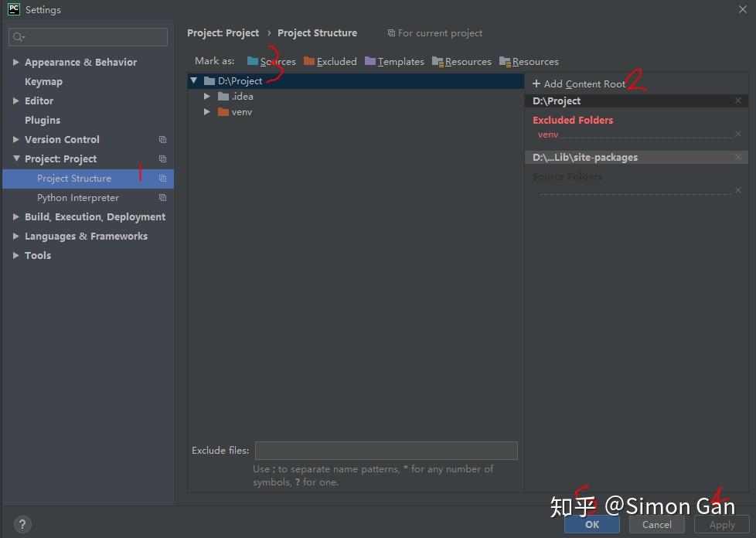Confirm settings with the OK button
The image size is (756, 538).
coord(592,524)
